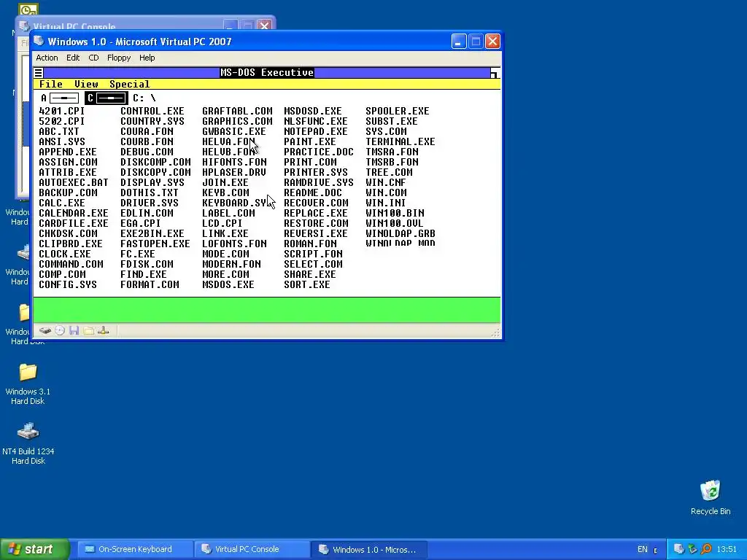Click EN language indicator in taskbar

pos(642,550)
